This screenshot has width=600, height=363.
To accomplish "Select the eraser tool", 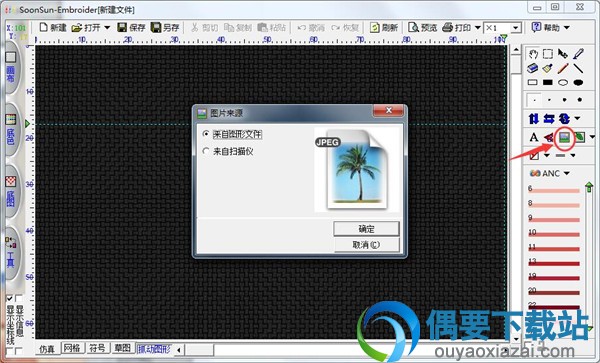I will click(533, 68).
